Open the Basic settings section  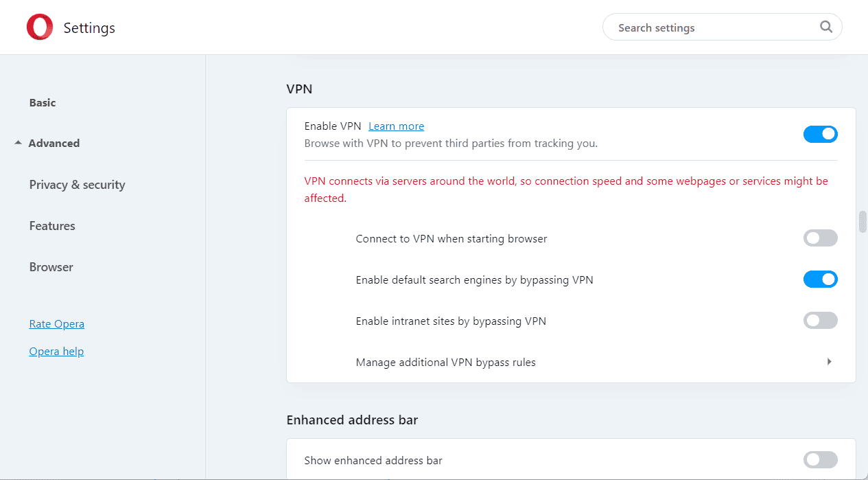tap(43, 102)
